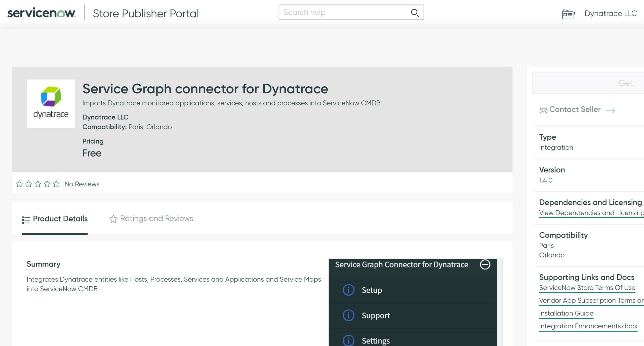
Task: Click the Product Details list icon
Action: 26,220
